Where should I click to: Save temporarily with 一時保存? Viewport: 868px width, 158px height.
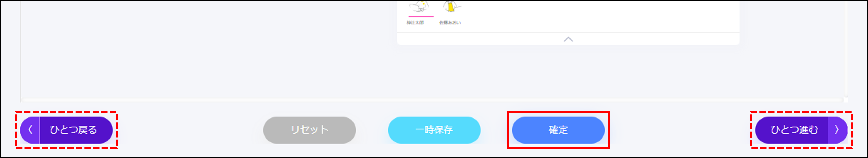tap(434, 130)
